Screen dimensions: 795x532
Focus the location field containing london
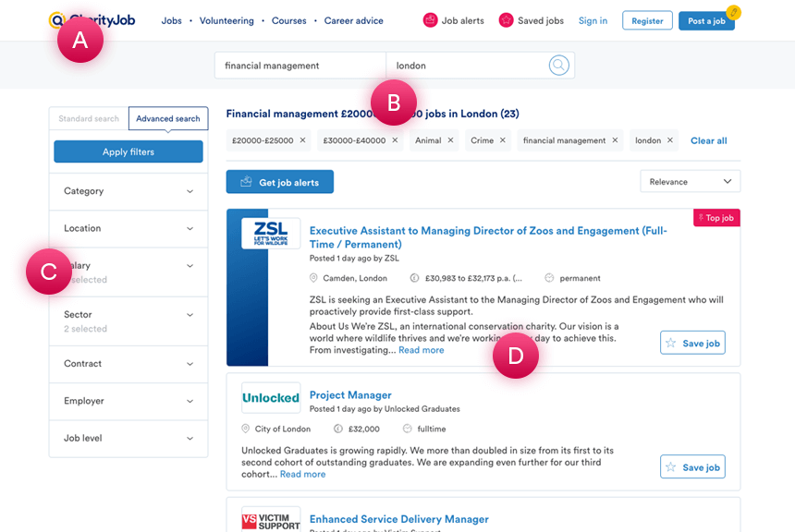(x=467, y=66)
